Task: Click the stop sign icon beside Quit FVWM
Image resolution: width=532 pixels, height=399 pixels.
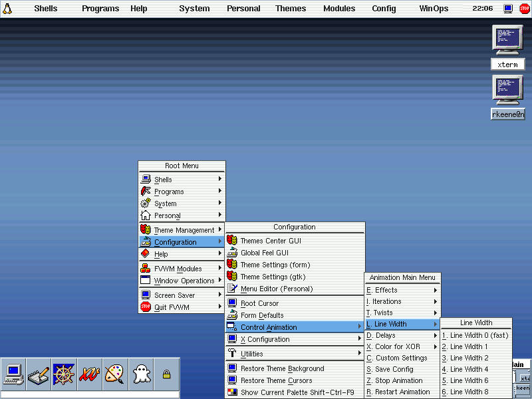Action: [x=146, y=307]
